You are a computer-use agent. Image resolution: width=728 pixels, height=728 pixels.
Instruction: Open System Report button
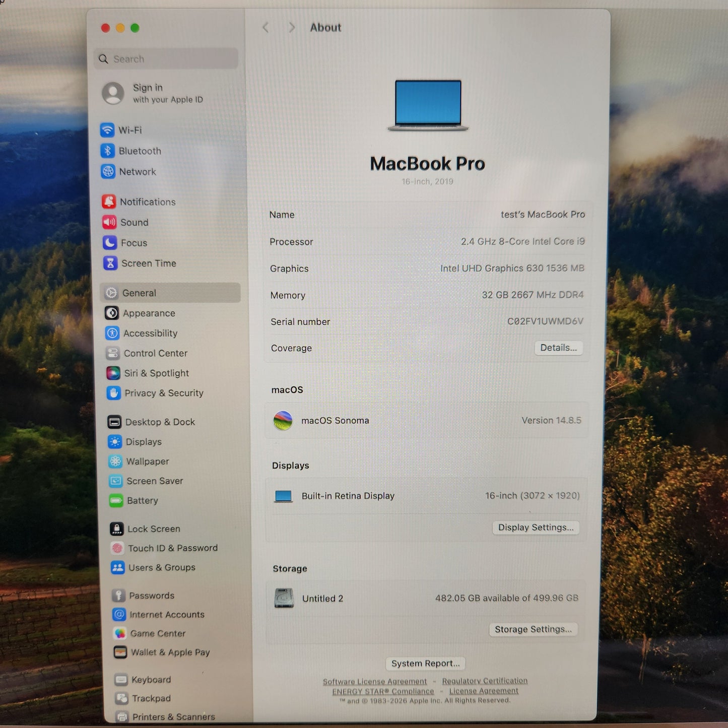426,664
